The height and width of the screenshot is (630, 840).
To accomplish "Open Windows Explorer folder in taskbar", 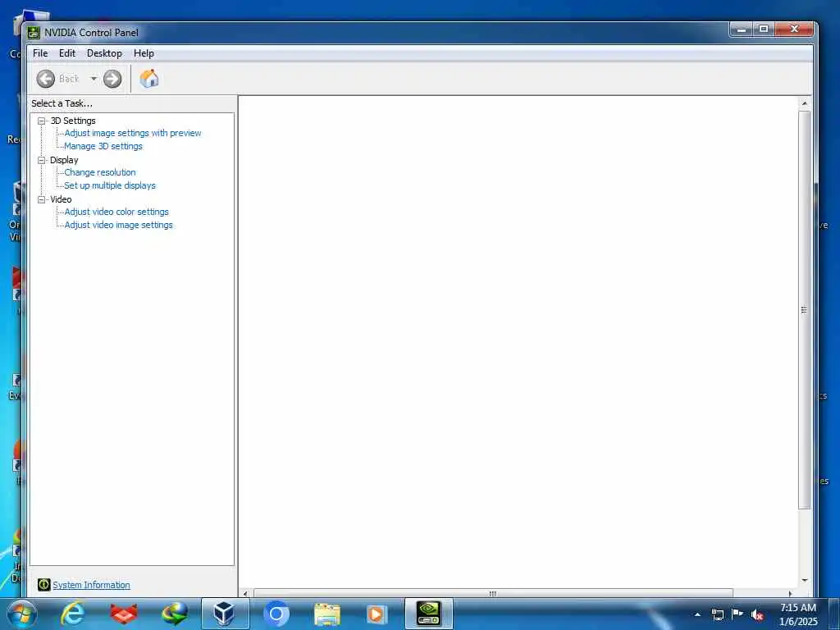I will 326,614.
